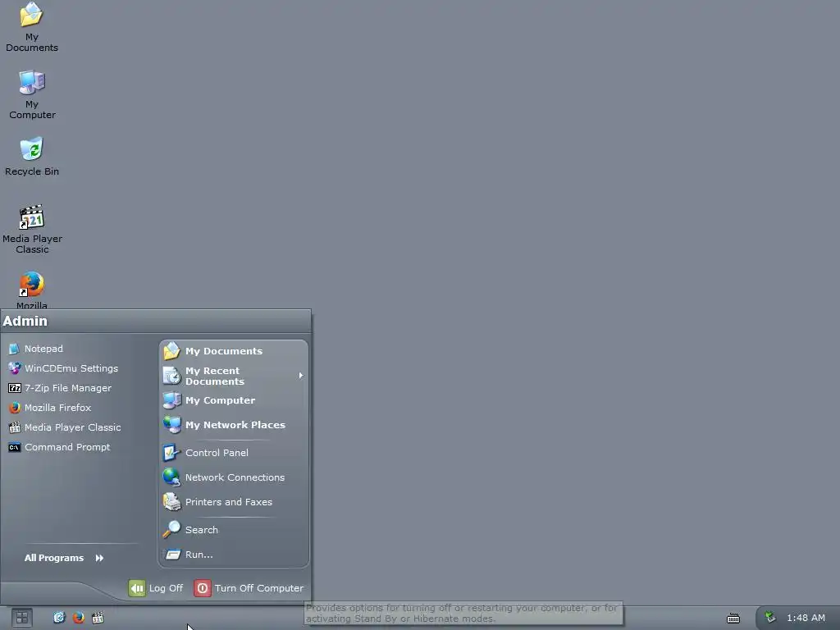Click the green Log Off icon

[137, 588]
